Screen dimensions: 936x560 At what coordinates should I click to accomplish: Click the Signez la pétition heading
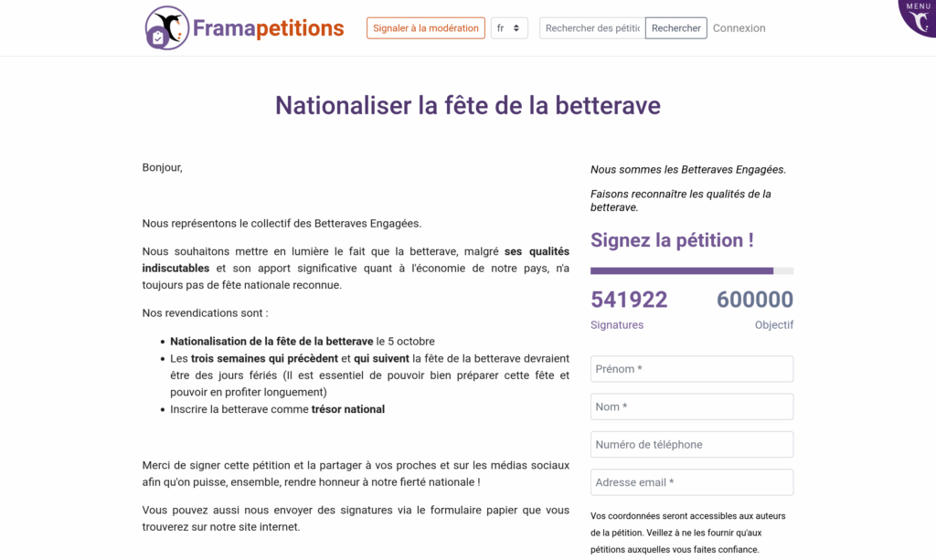tap(672, 240)
